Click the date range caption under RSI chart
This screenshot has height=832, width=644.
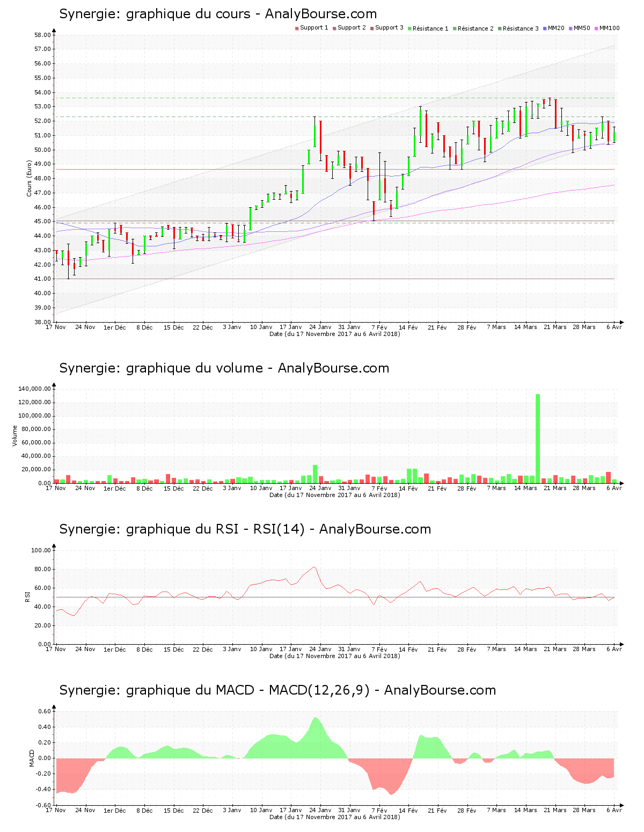coord(334,656)
